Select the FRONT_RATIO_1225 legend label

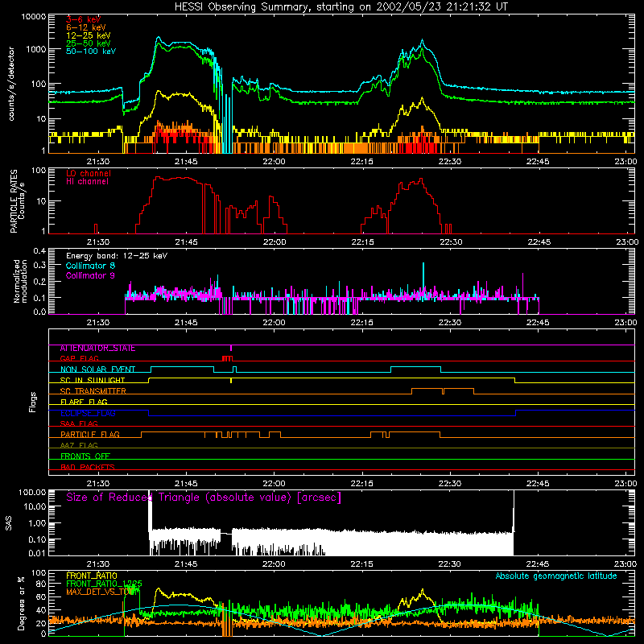[104, 584]
